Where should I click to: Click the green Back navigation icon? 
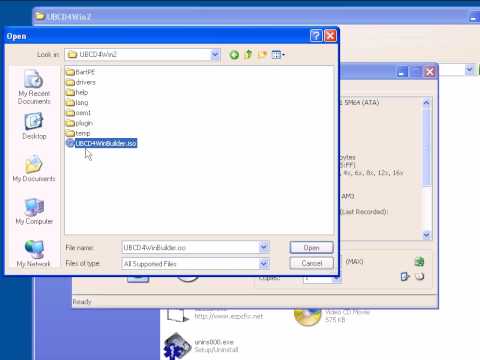coord(234,55)
